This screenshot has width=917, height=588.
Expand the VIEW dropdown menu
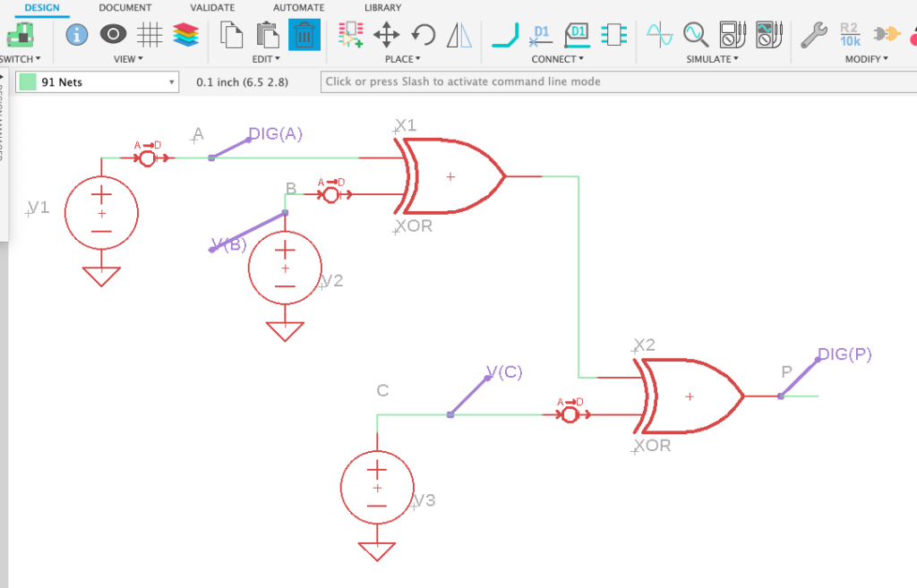click(128, 59)
